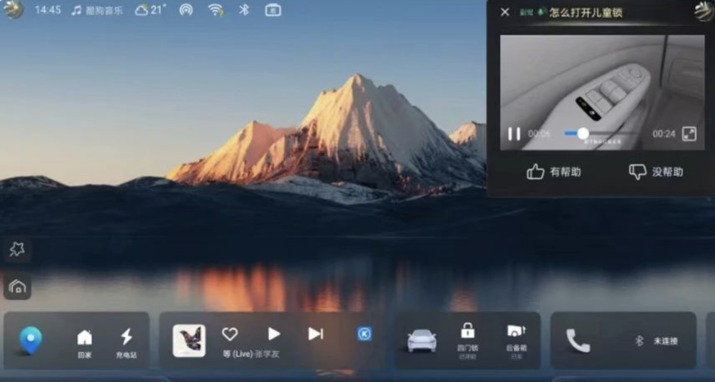Open the weather 21° indicator
Viewport: 715px width, 382px height.
click(150, 10)
